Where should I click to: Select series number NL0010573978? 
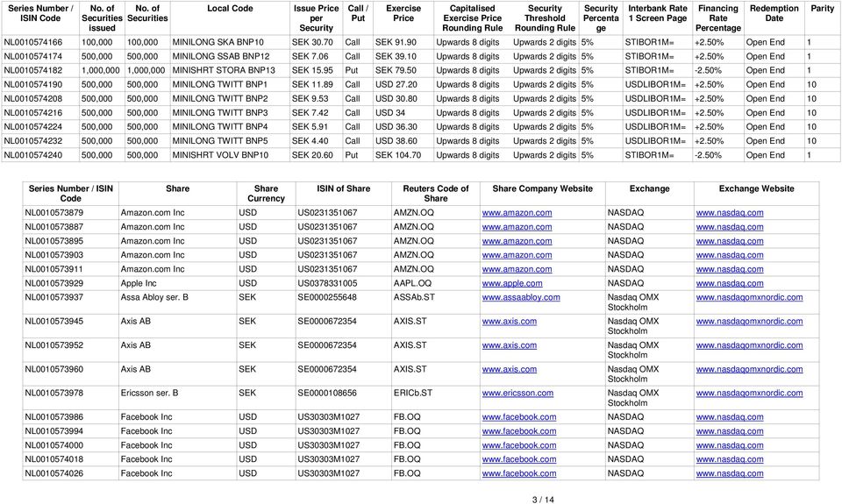[x=54, y=393]
